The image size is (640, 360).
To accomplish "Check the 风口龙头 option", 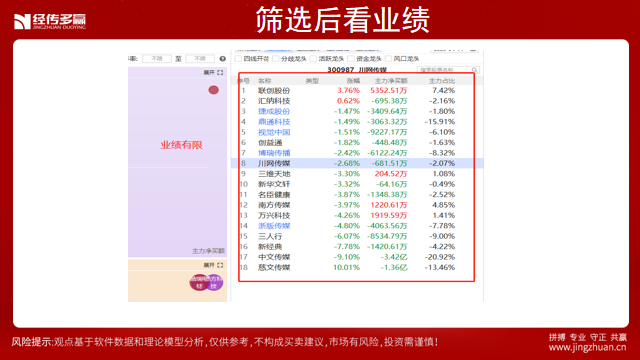I will coord(389,59).
